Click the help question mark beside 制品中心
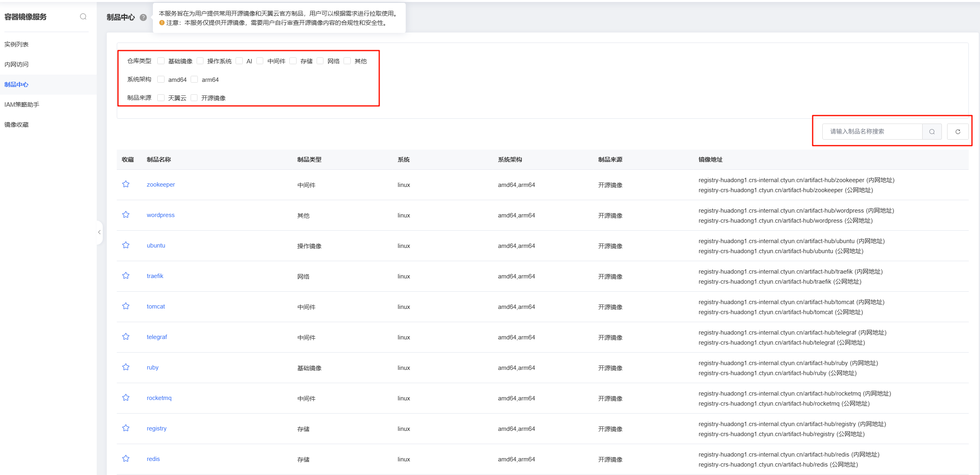980x475 pixels. pyautogui.click(x=143, y=17)
